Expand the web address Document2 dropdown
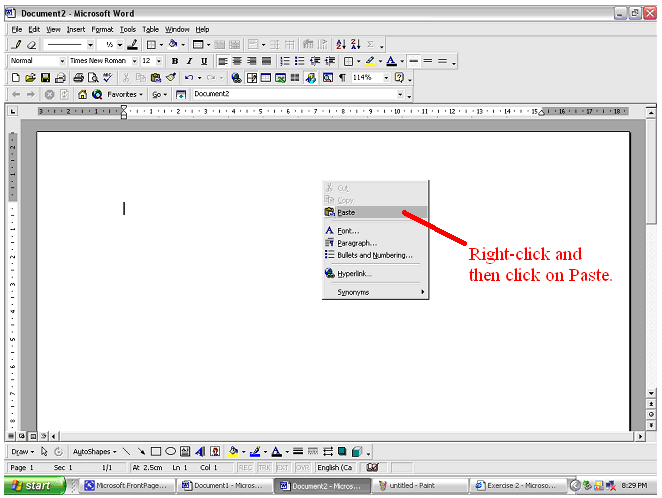 [400, 95]
